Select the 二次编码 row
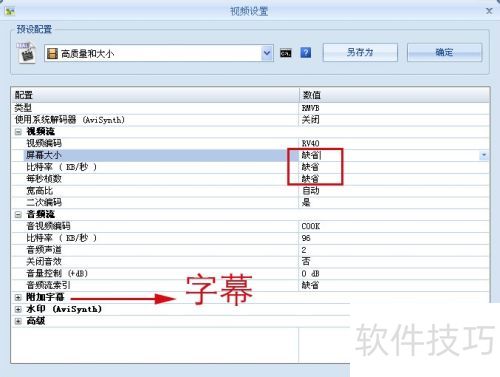This screenshot has height=377, width=500. (x=251, y=203)
